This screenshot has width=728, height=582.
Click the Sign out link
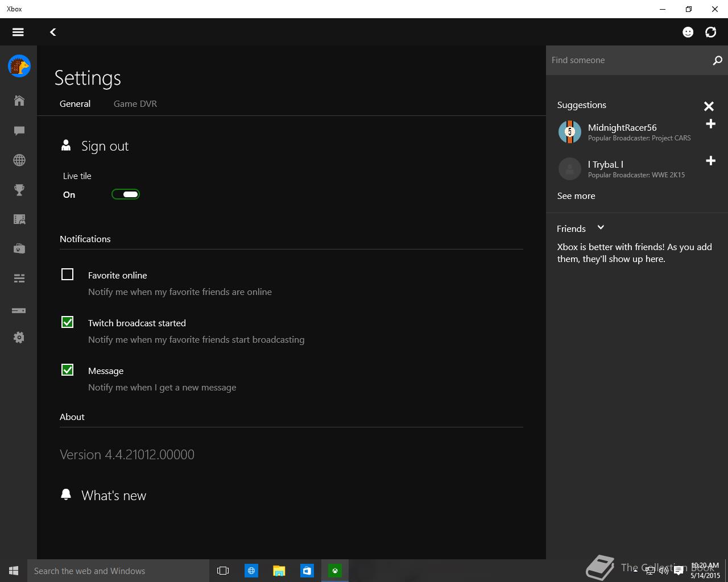[x=105, y=146]
